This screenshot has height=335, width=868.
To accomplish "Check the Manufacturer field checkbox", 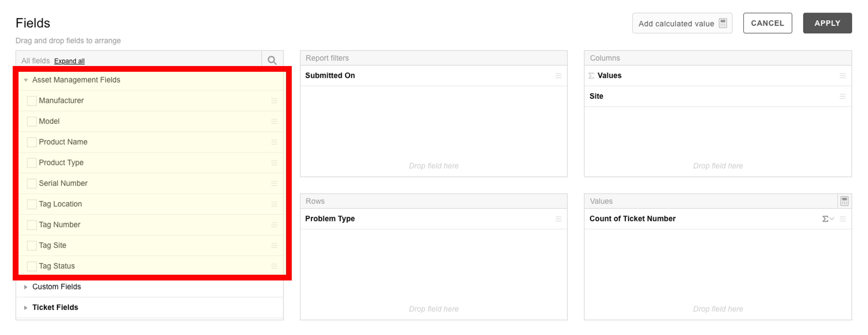I will pyautogui.click(x=32, y=101).
